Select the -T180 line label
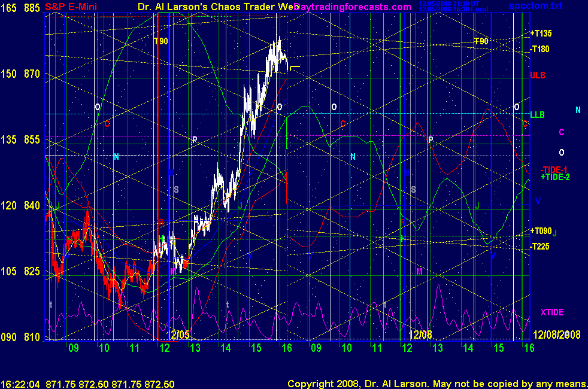The width and height of the screenshot is (588, 389). (x=541, y=49)
